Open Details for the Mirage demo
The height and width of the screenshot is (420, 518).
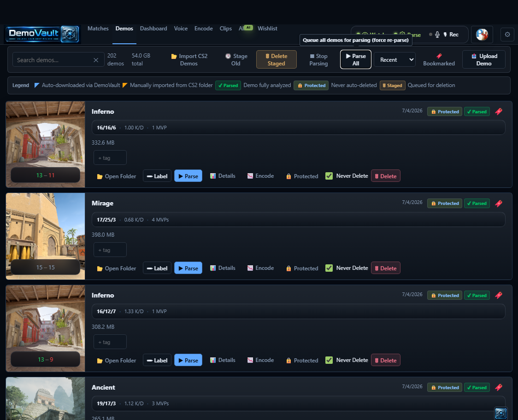(x=223, y=268)
